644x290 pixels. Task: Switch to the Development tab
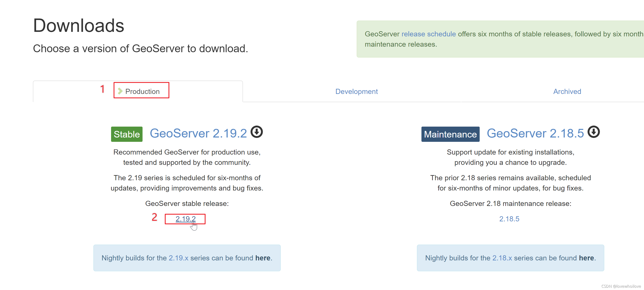pyautogui.click(x=356, y=91)
